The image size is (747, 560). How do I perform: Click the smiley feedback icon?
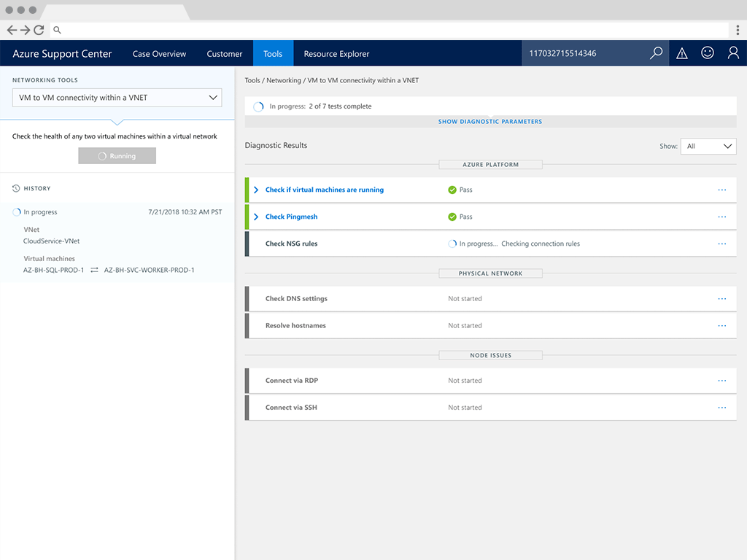[708, 52]
